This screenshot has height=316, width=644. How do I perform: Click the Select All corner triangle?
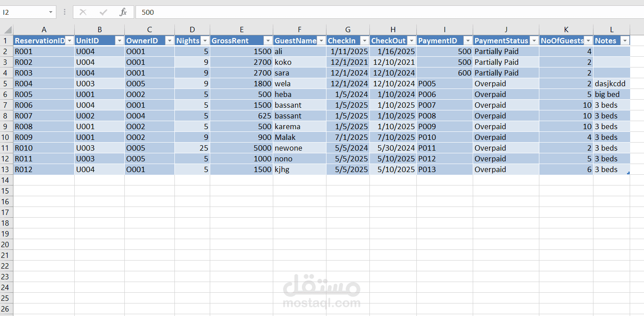pyautogui.click(x=7, y=30)
